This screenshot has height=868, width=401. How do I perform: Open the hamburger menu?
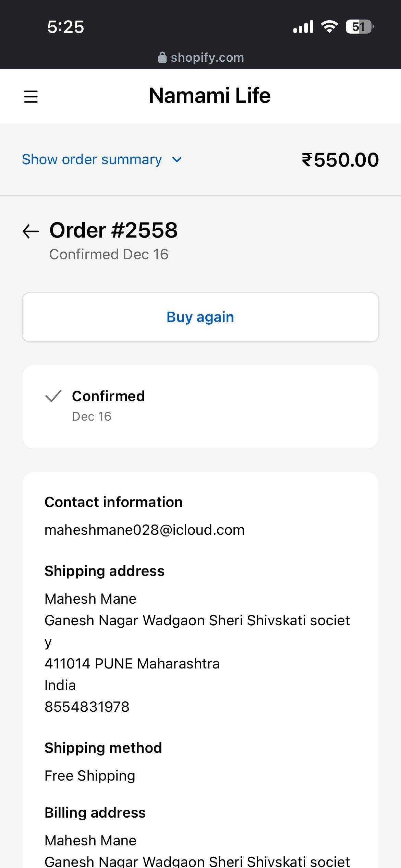click(31, 96)
